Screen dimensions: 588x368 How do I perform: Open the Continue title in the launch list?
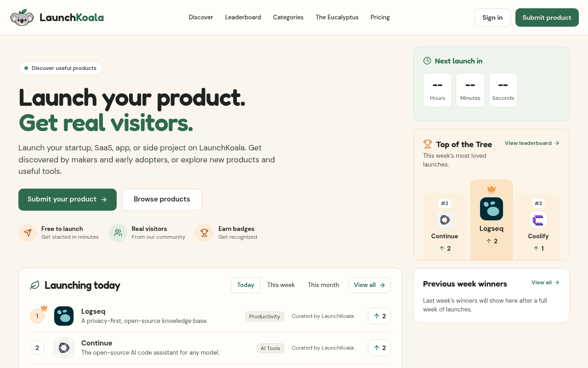coord(97,343)
